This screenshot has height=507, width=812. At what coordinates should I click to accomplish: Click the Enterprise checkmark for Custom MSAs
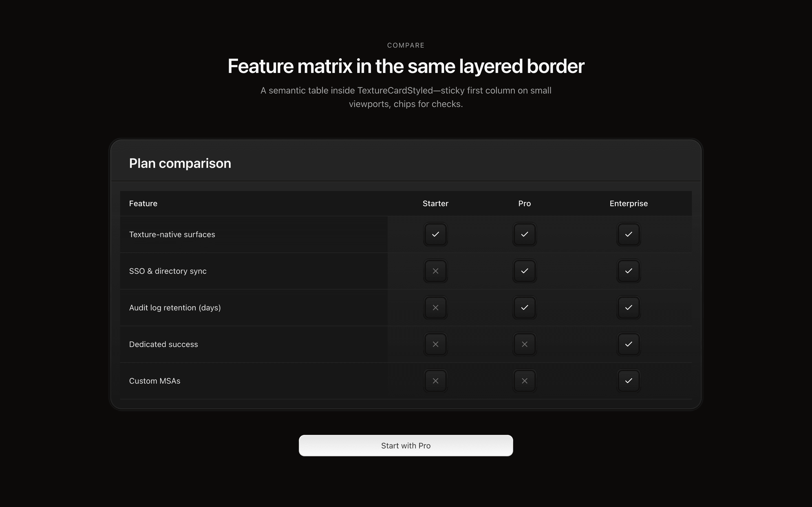pos(628,381)
